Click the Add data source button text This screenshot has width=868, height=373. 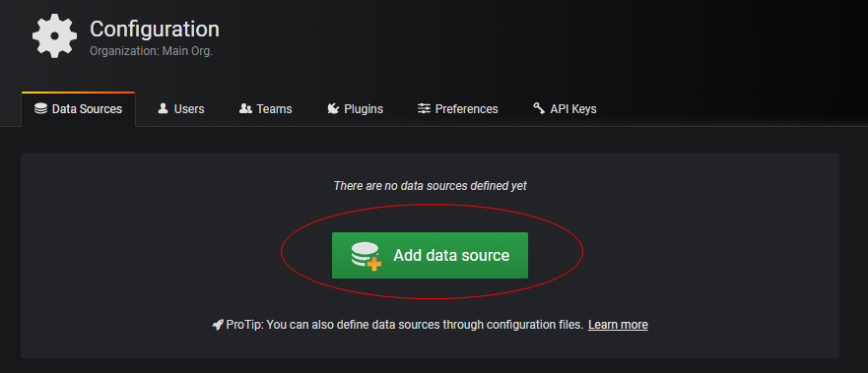click(451, 255)
